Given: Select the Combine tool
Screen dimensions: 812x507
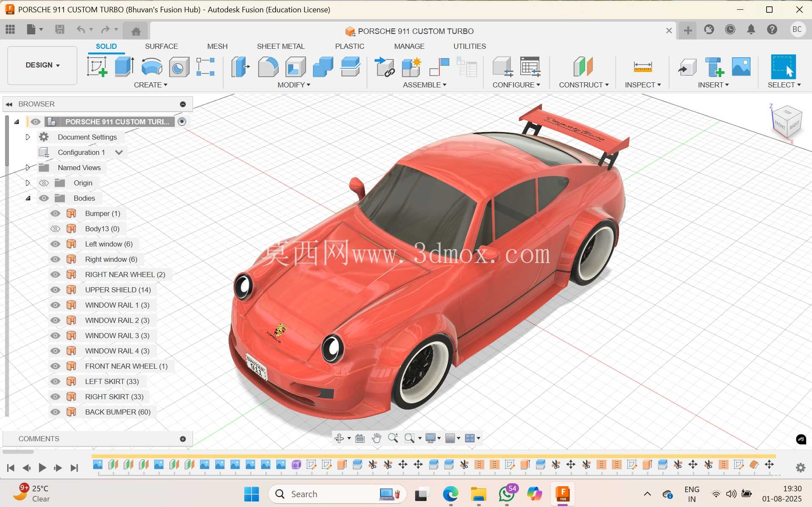Looking at the screenshot, I should click(323, 67).
